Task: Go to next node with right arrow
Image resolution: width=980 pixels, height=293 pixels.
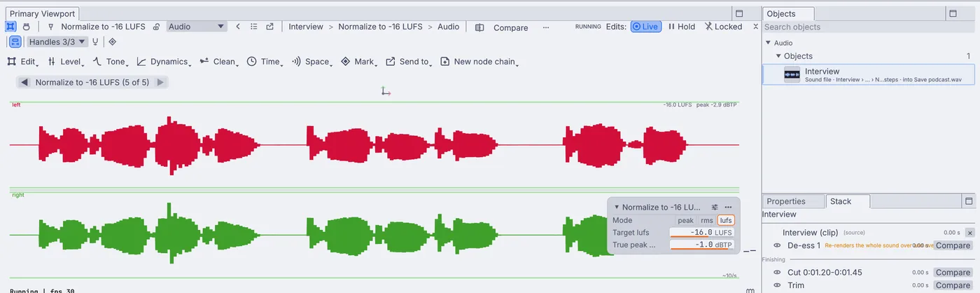Action: 160,82
